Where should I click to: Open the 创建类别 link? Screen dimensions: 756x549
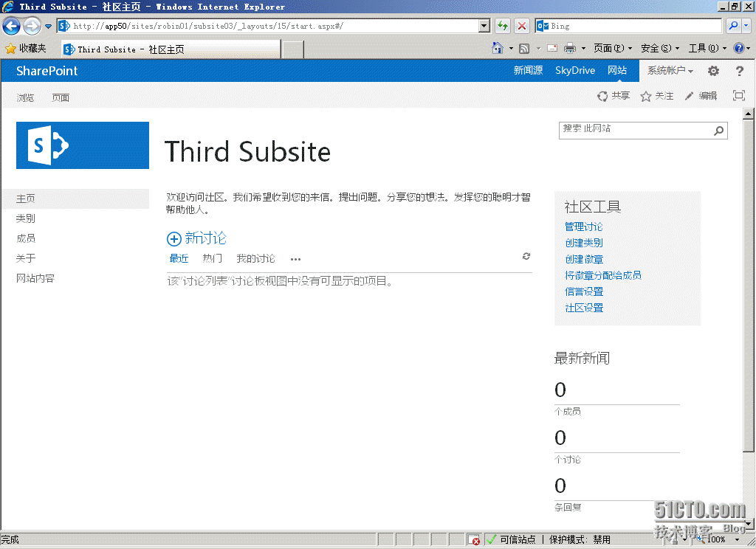[x=584, y=243]
